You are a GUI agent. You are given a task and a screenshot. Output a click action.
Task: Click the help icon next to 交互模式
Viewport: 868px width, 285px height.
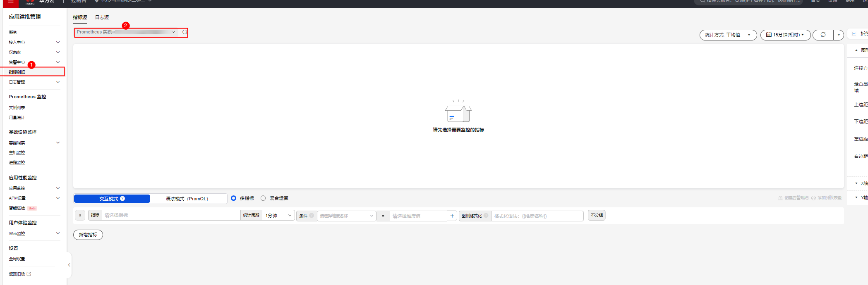coord(122,199)
